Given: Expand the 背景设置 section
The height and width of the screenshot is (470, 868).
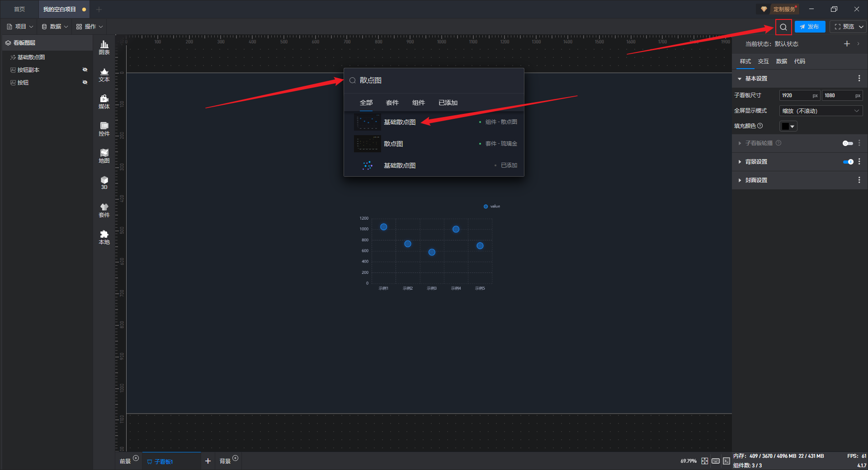Looking at the screenshot, I should [740, 162].
